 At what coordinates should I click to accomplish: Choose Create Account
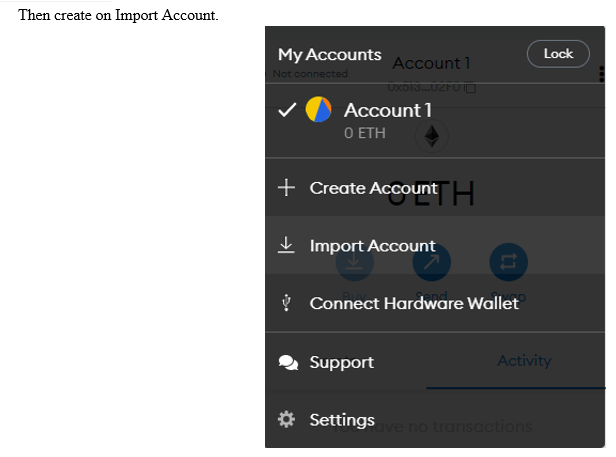point(435,187)
